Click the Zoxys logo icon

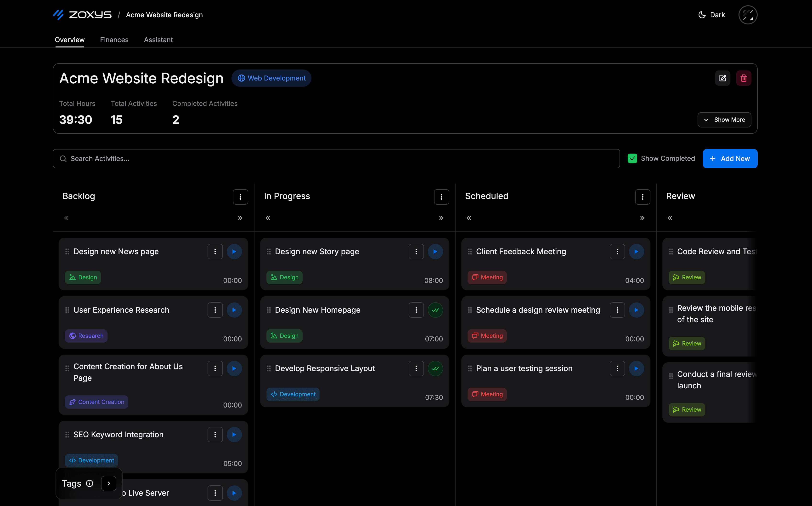[58, 15]
